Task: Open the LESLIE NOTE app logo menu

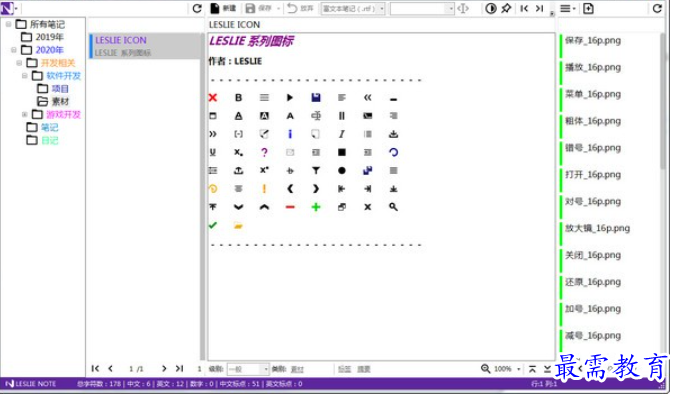Action: [x=9, y=8]
